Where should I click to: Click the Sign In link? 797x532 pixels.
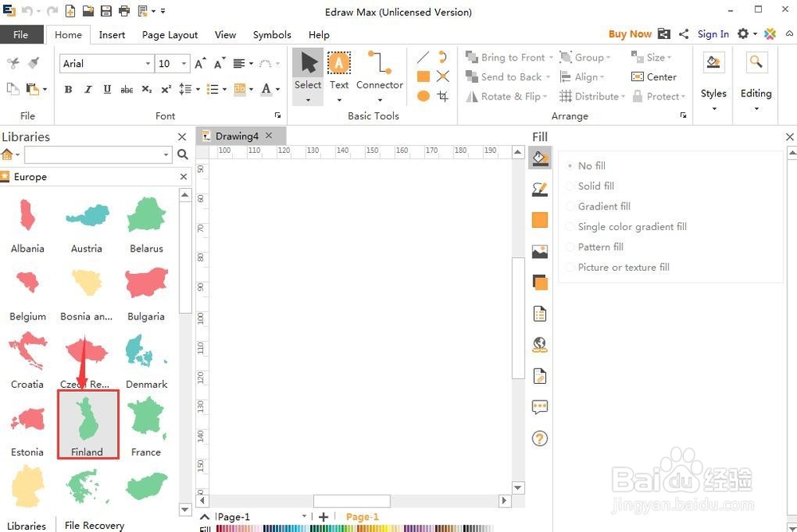click(713, 34)
